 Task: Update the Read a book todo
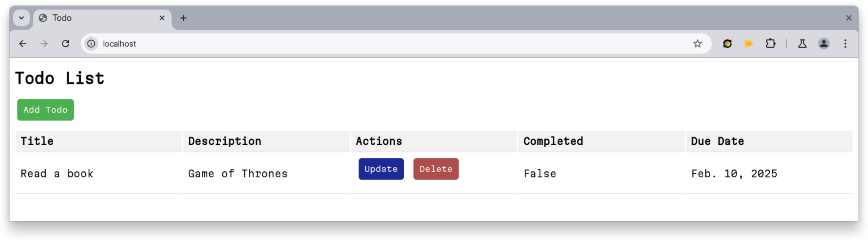[381, 169]
